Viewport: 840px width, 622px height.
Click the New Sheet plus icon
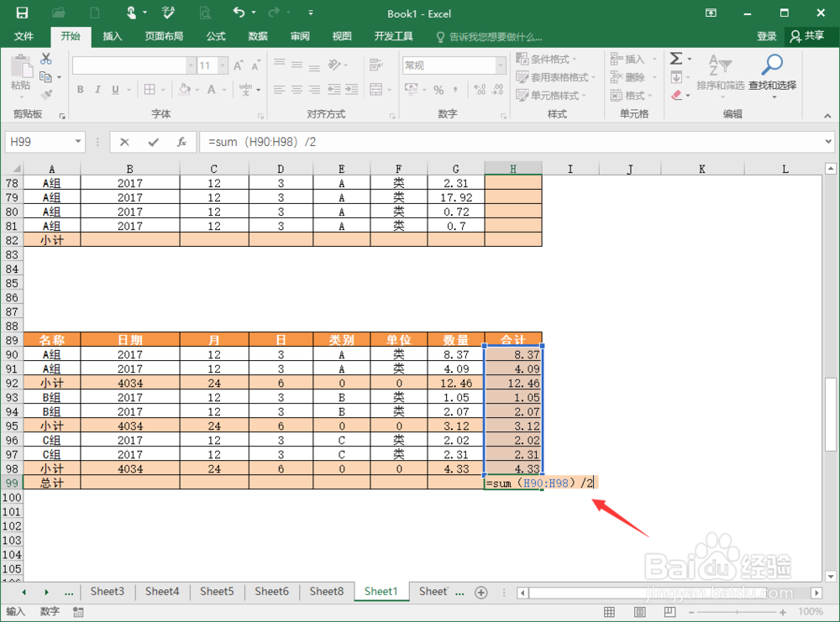(x=481, y=593)
